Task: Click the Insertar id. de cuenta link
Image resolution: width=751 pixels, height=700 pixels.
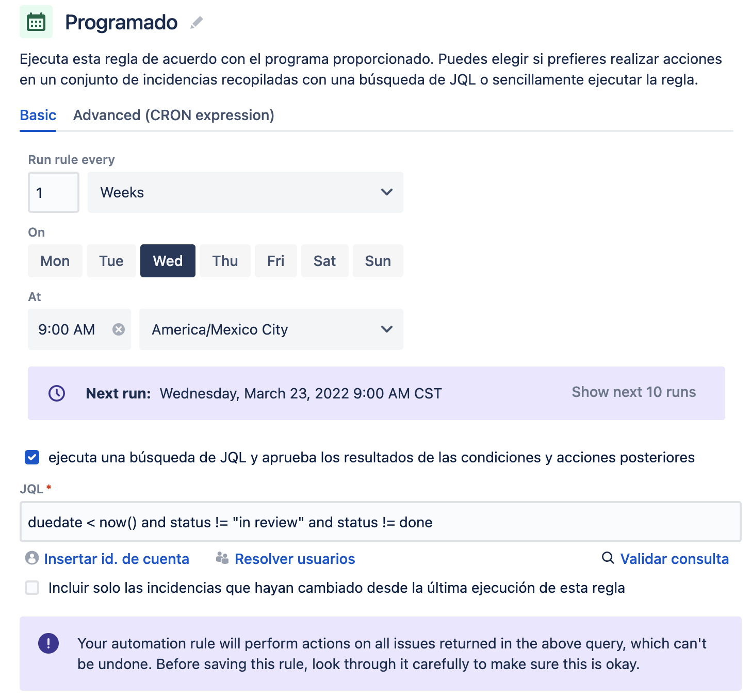Action: (117, 559)
